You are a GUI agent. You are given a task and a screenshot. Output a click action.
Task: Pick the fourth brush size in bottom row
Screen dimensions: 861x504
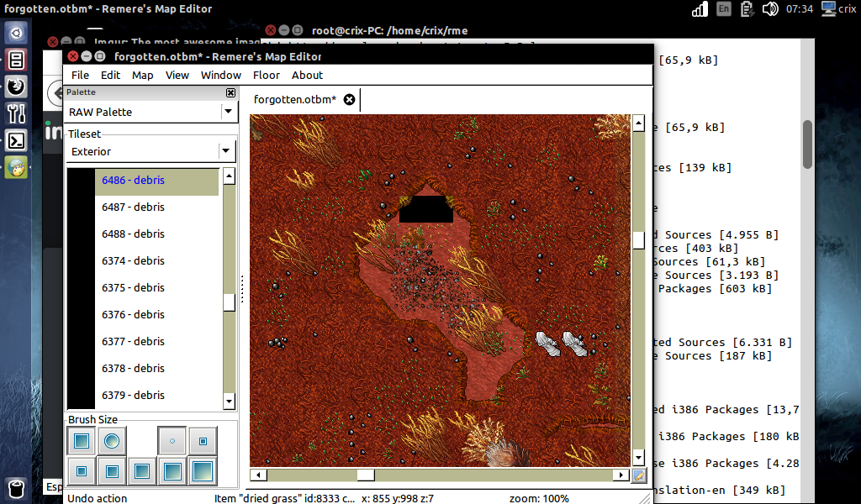[172, 471]
